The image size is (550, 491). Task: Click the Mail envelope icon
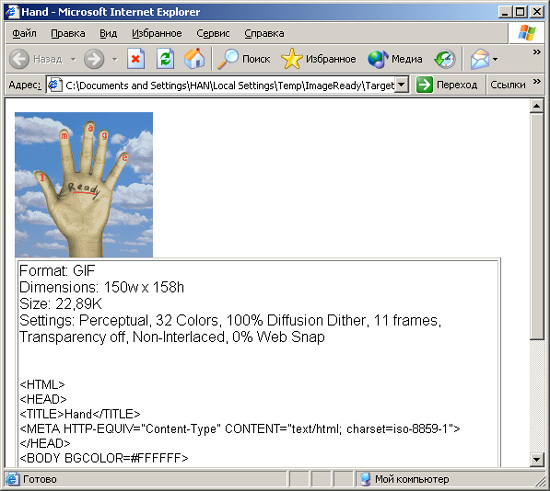pos(480,59)
